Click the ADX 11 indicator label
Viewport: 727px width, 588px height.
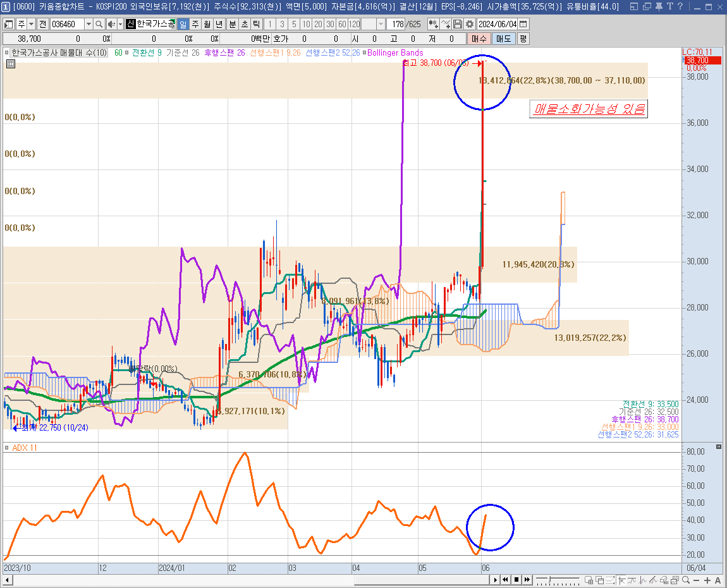click(24, 448)
